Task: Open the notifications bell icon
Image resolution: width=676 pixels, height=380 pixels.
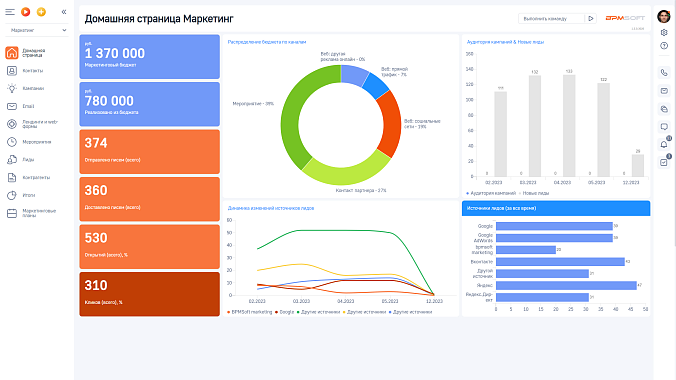Action: (664, 144)
